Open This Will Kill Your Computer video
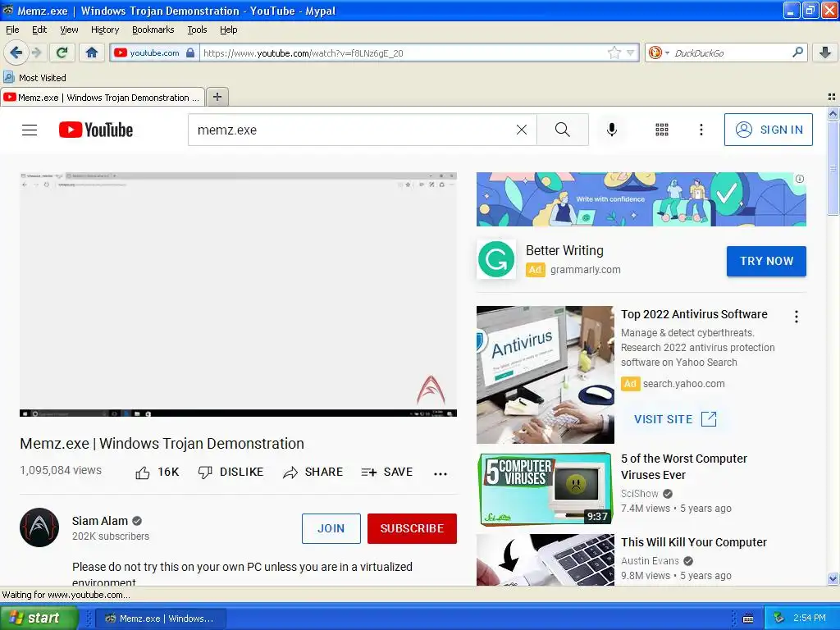The width and height of the screenshot is (840, 630). pos(694,542)
